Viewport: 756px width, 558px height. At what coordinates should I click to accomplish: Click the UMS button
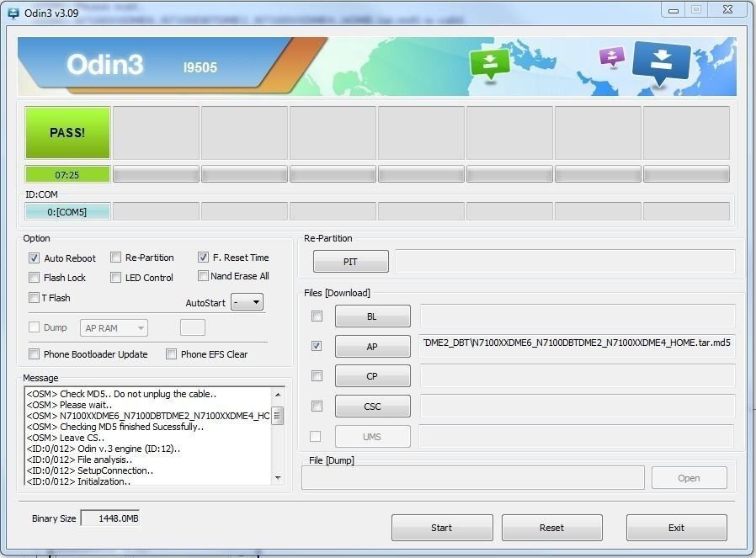tap(373, 437)
